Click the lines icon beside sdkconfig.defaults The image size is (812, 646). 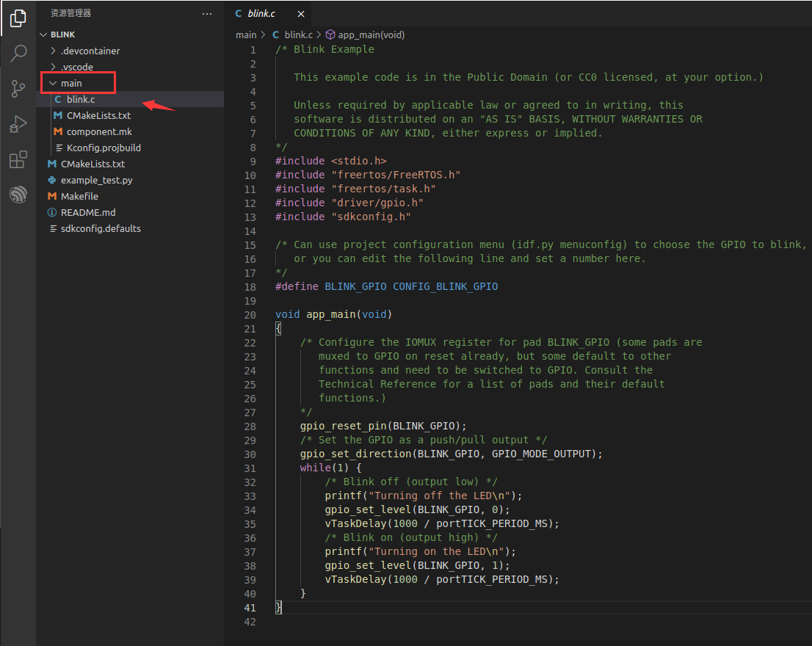point(53,228)
